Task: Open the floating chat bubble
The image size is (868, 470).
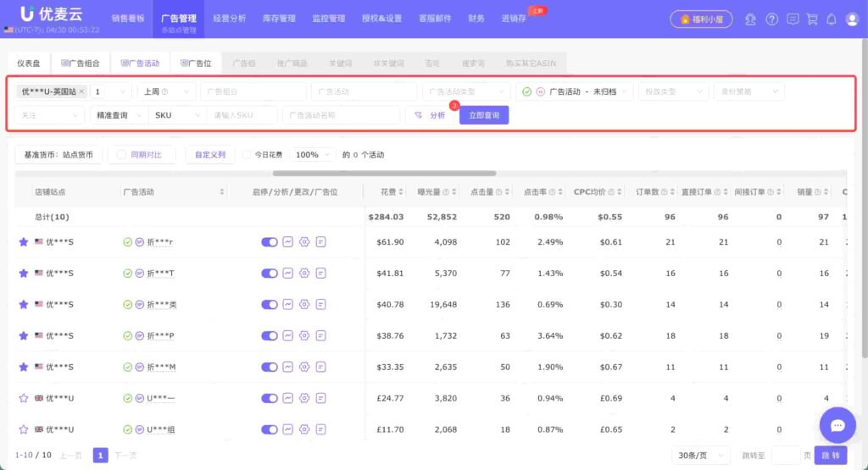Action: [837, 424]
